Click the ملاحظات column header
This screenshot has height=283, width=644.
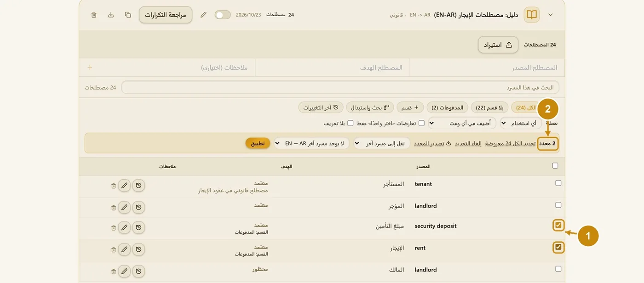(167, 166)
